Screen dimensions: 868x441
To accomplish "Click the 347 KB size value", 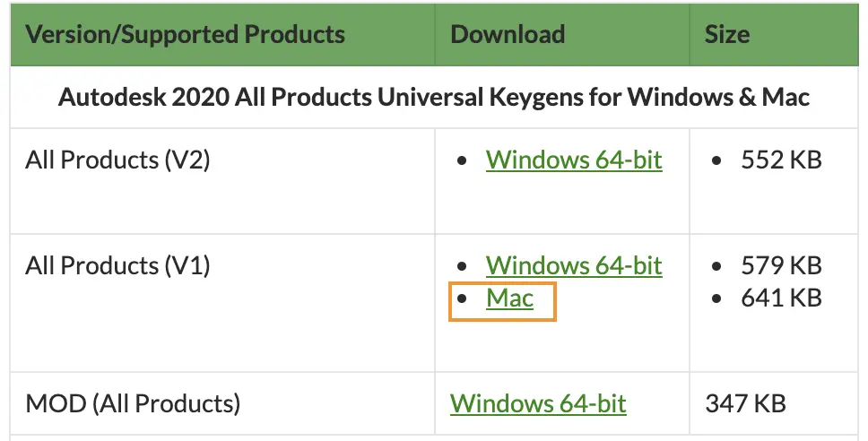I will 746,404.
